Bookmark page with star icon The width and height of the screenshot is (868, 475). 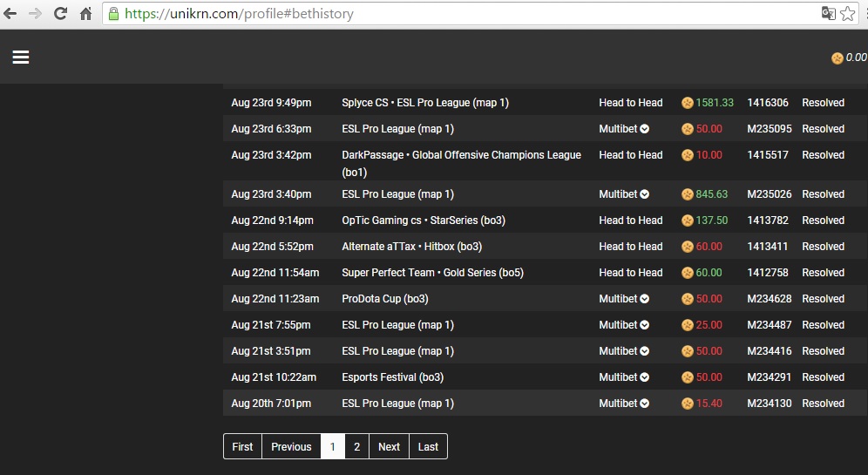click(847, 14)
